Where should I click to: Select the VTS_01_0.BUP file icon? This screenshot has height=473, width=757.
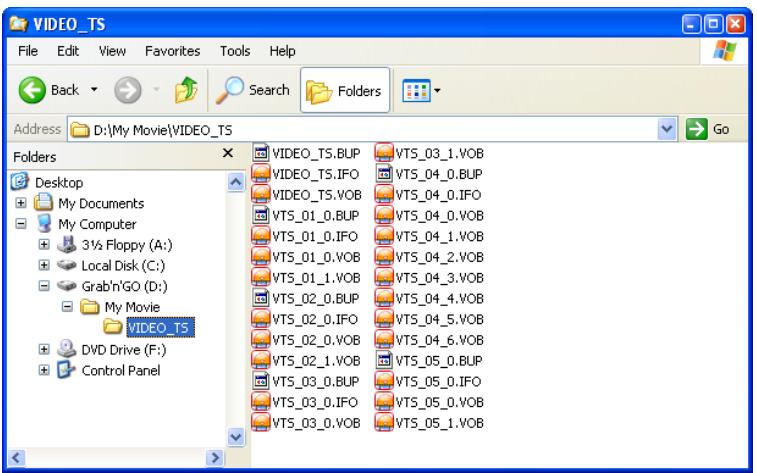(262, 215)
